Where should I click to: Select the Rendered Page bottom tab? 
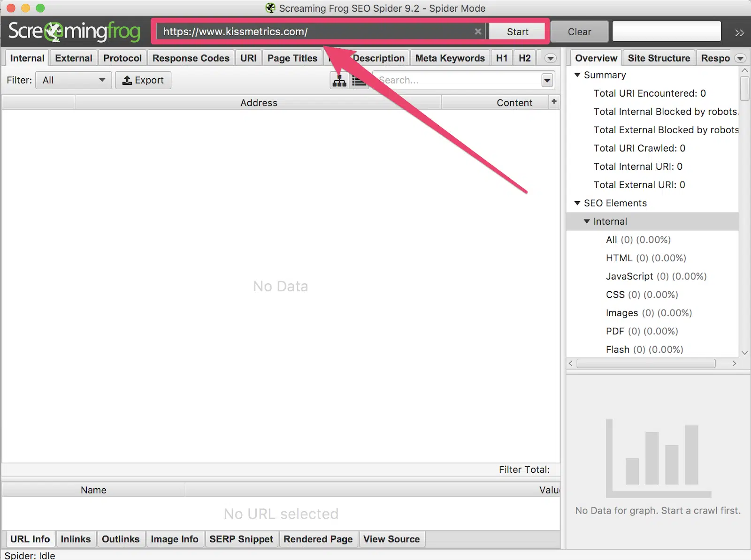(x=318, y=539)
